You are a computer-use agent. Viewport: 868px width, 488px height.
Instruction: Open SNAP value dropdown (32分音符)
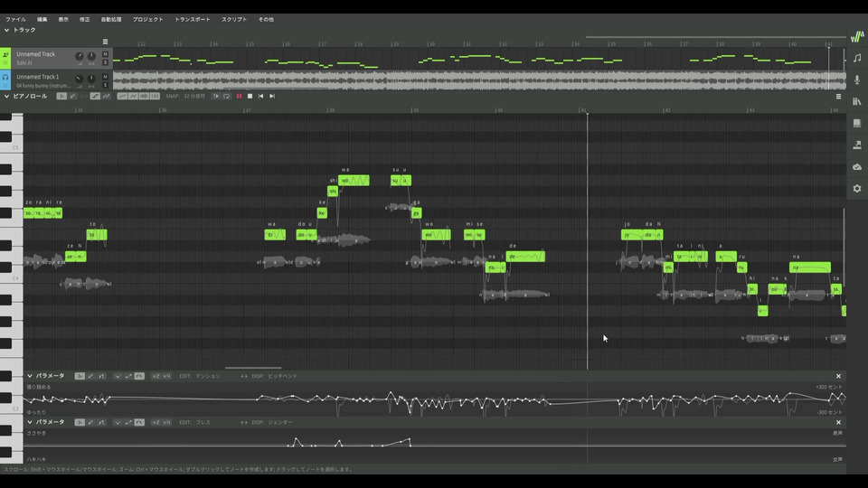pyautogui.click(x=194, y=97)
